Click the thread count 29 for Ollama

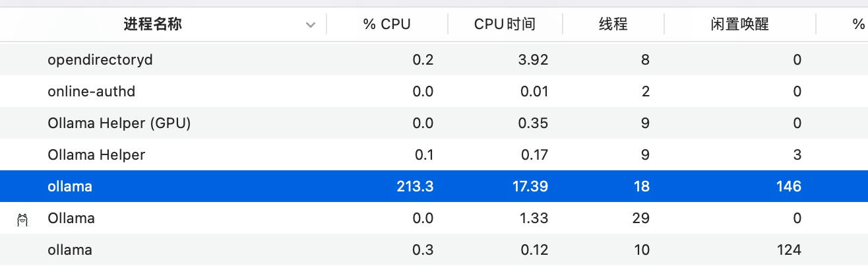(640, 218)
